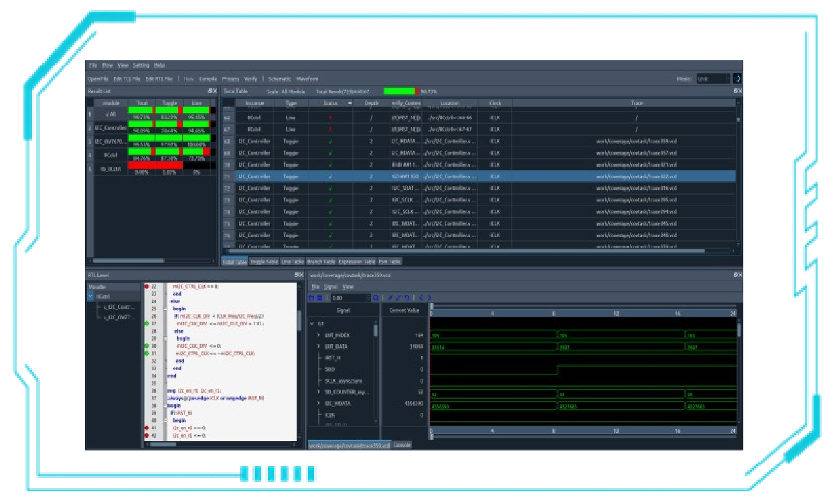
Task: Float the Result List panel
Action: point(210,91)
